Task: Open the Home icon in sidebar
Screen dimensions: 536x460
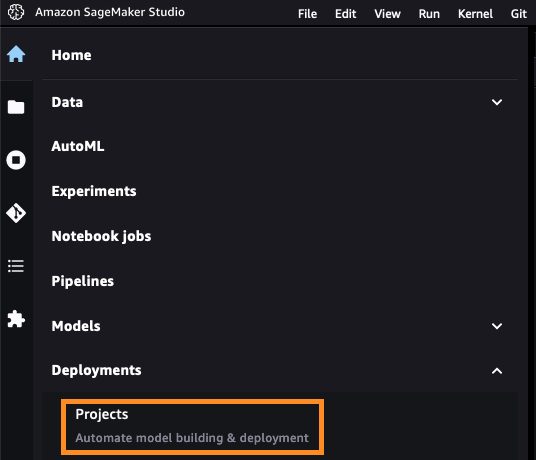Action: pos(16,54)
